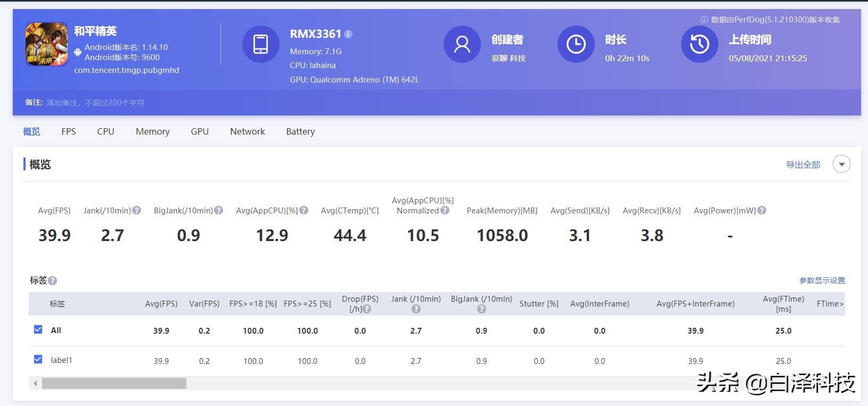Switch to the FPS tab
868x406 pixels.
[x=69, y=131]
